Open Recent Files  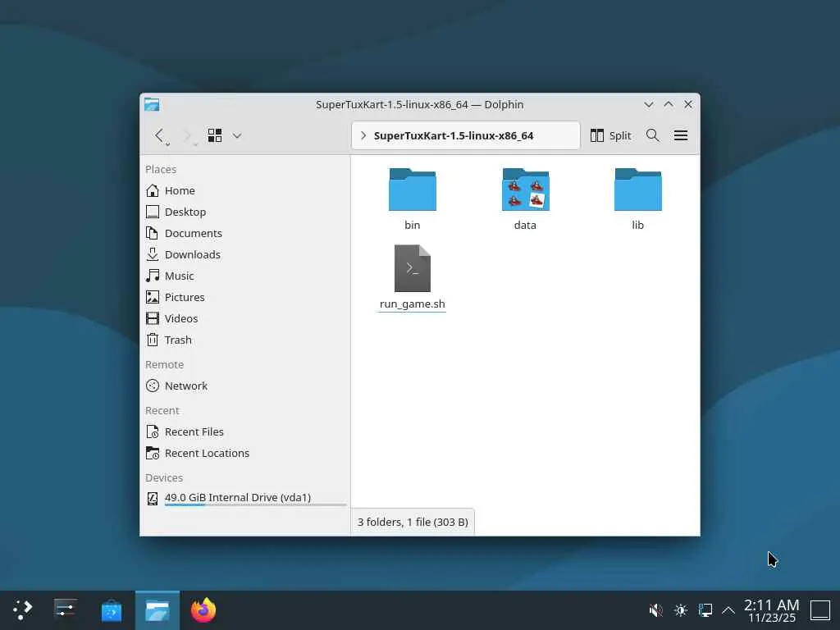(x=245, y=431)
